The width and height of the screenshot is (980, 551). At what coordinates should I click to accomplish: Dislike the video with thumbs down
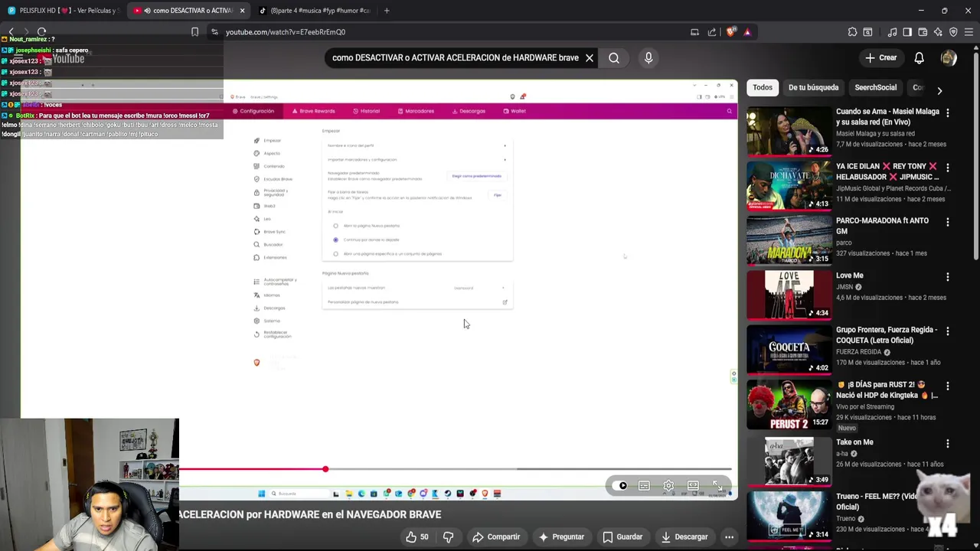click(448, 536)
